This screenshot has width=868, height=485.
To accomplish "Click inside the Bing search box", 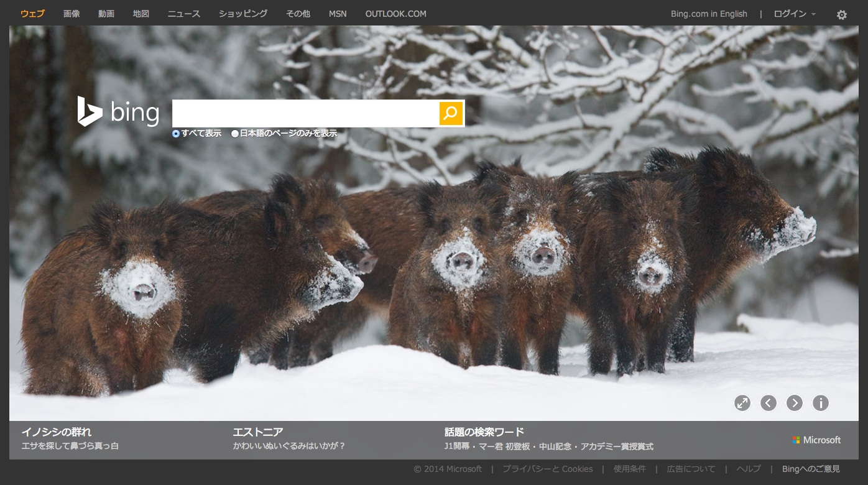I will coord(305,113).
